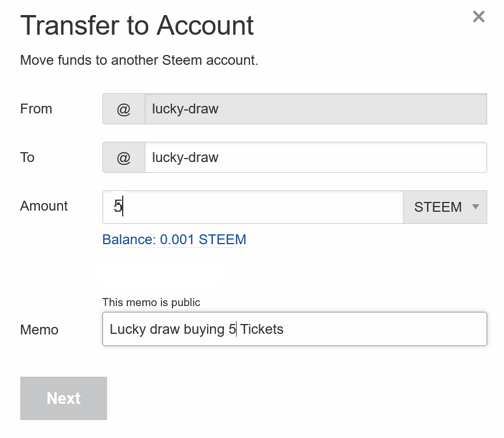This screenshot has height=438, width=504.
Task: Click the To label
Action: click(x=27, y=157)
